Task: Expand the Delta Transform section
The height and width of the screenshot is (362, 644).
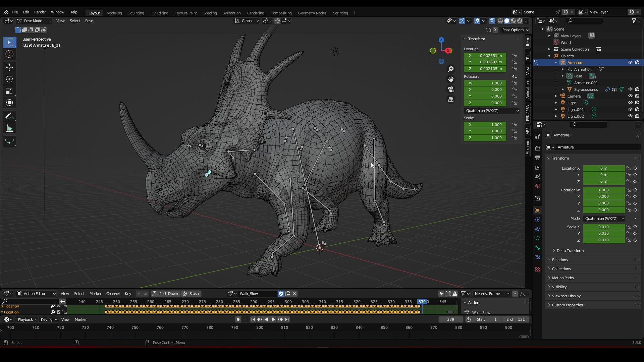Action: (570, 251)
